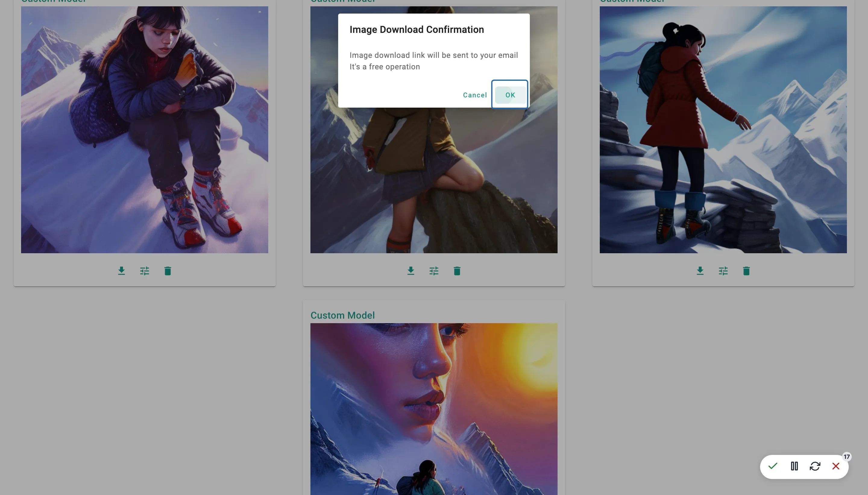The width and height of the screenshot is (868, 495).
Task: Open the sitting girl in snow thumbnail
Action: tap(144, 130)
